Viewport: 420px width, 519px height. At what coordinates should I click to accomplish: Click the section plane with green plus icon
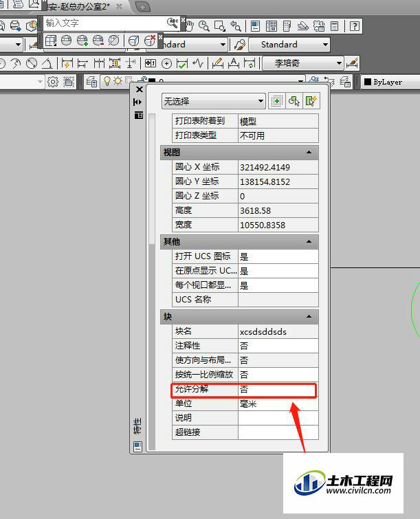82,41
